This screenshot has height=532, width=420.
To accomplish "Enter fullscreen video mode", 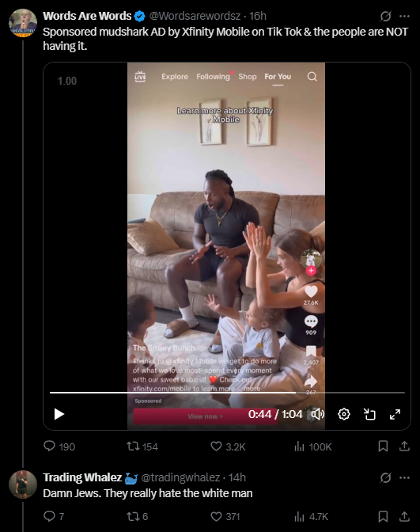I will 395,414.
